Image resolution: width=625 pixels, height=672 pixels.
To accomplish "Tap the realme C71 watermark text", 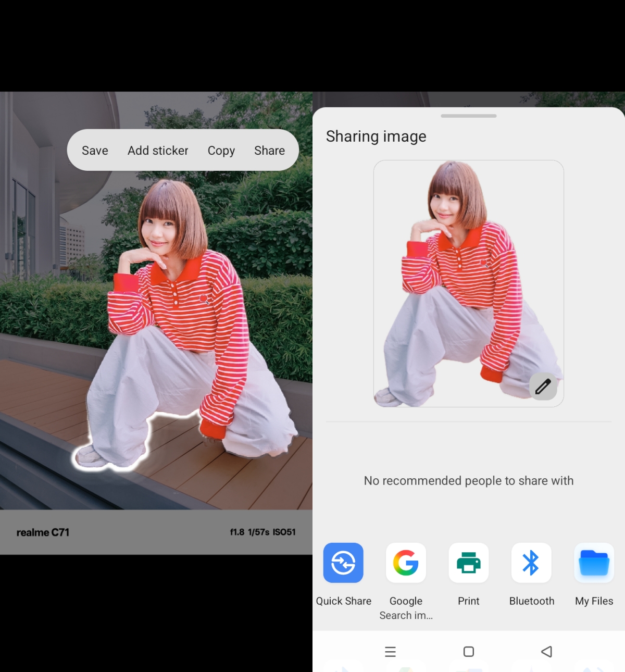I will click(x=43, y=532).
